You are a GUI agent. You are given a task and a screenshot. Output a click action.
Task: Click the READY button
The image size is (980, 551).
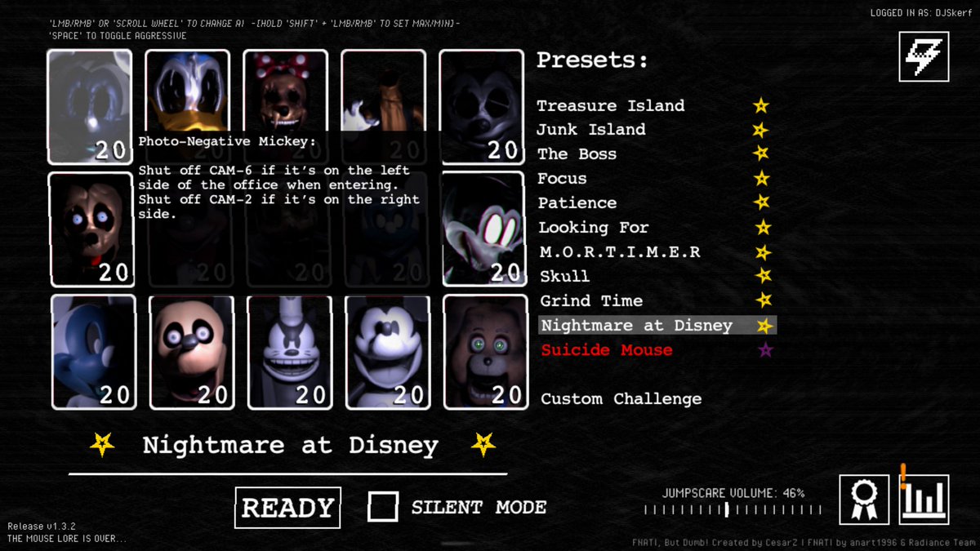click(x=287, y=507)
